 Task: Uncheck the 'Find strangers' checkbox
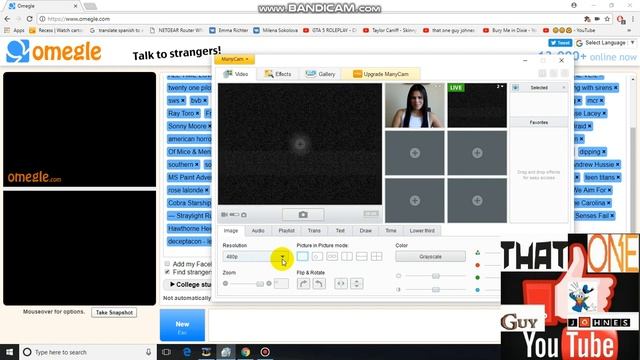(x=167, y=272)
